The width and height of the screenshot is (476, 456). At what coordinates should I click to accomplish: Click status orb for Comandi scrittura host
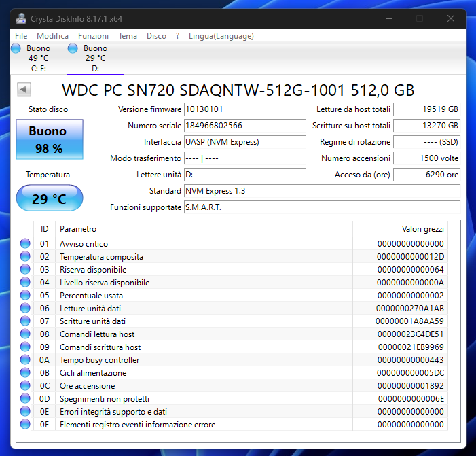(25, 347)
